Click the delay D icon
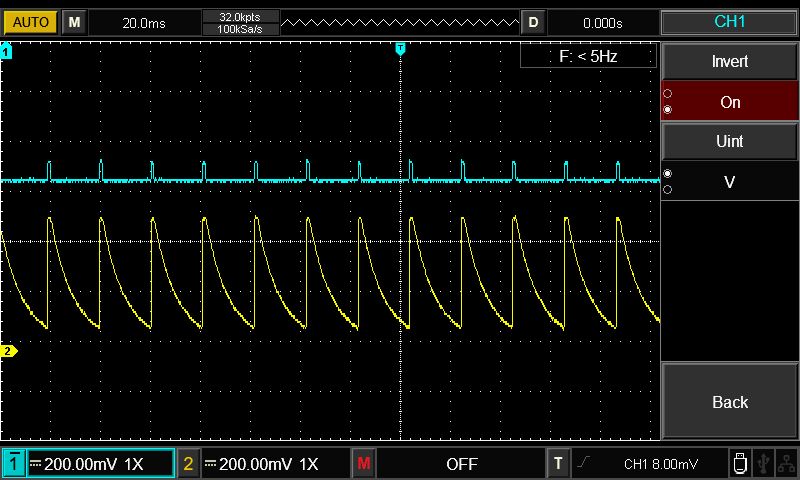 tap(533, 22)
